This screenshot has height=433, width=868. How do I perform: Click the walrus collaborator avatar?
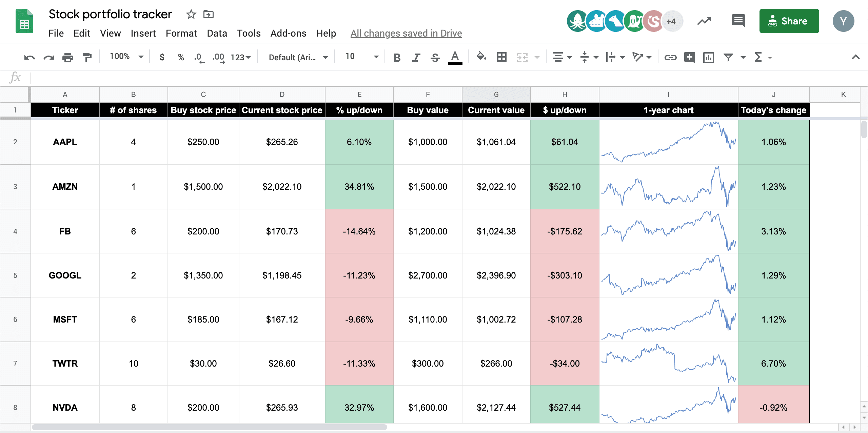[634, 21]
